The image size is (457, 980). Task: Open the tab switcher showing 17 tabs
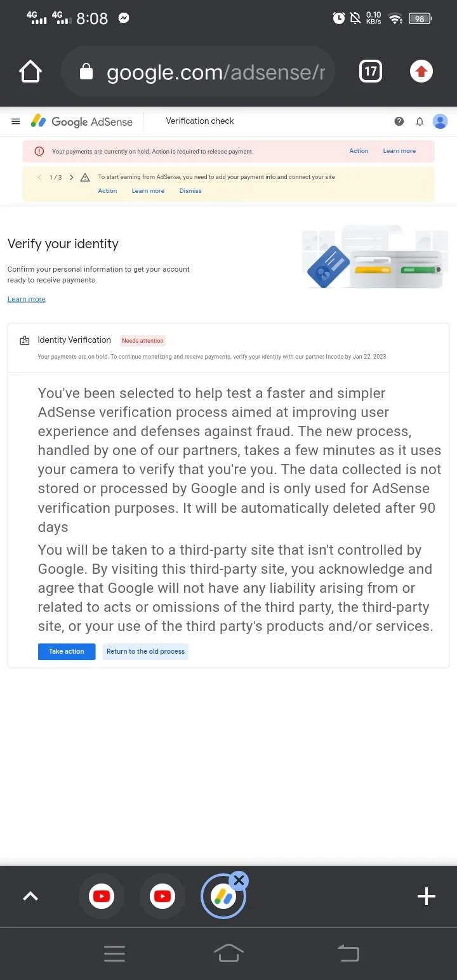click(371, 72)
